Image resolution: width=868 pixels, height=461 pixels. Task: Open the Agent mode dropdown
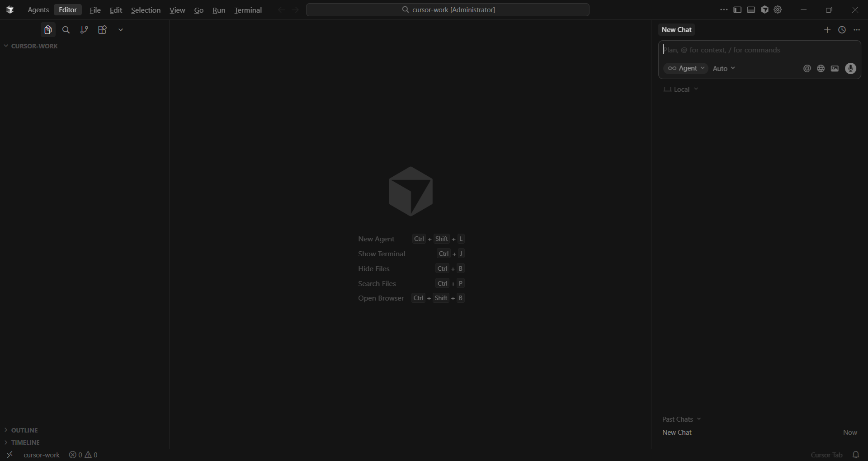point(686,68)
